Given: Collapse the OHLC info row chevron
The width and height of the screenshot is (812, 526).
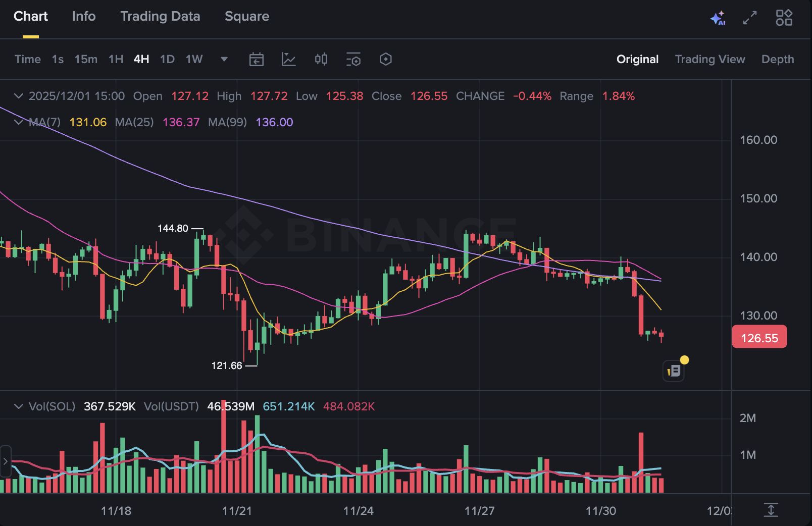Looking at the screenshot, I should coord(18,96).
